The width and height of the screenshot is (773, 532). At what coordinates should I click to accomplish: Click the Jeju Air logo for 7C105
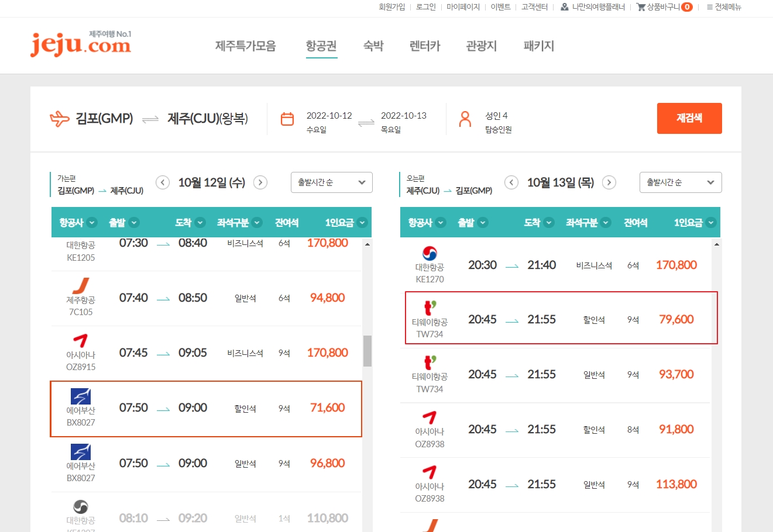pyautogui.click(x=81, y=285)
